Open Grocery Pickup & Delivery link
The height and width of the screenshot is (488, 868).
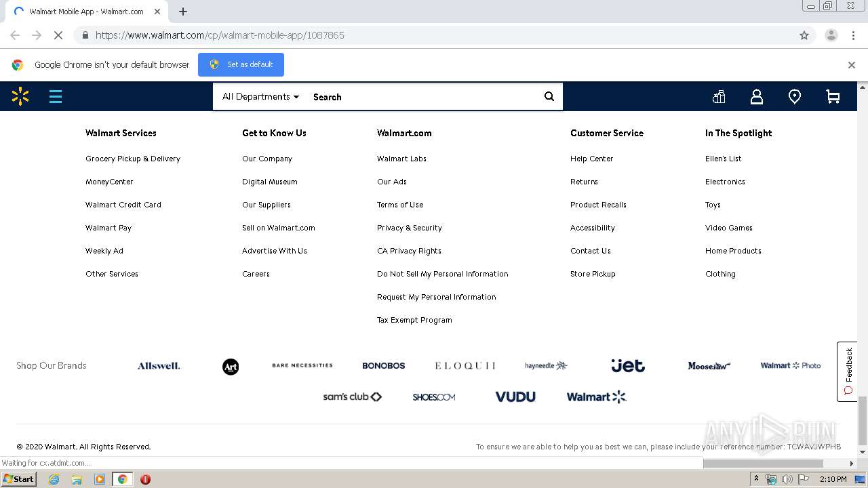point(133,159)
